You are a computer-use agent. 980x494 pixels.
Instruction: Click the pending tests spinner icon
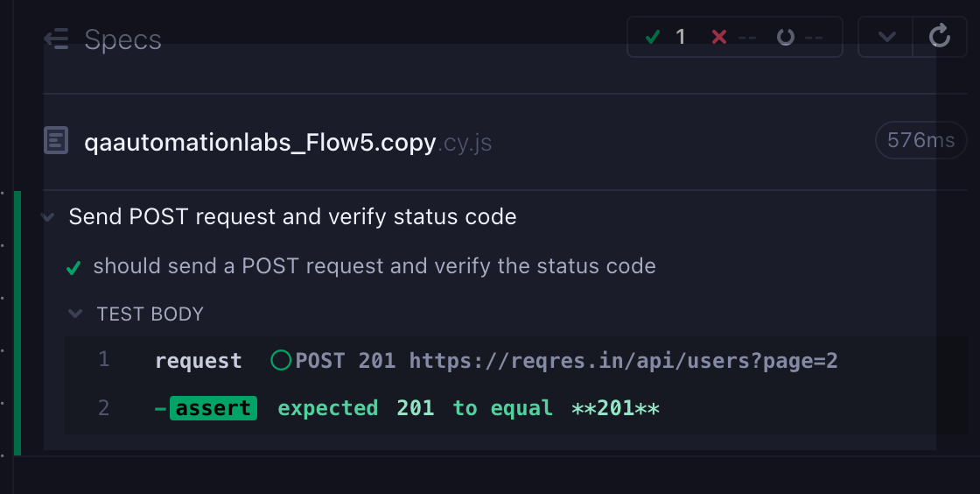(x=786, y=38)
